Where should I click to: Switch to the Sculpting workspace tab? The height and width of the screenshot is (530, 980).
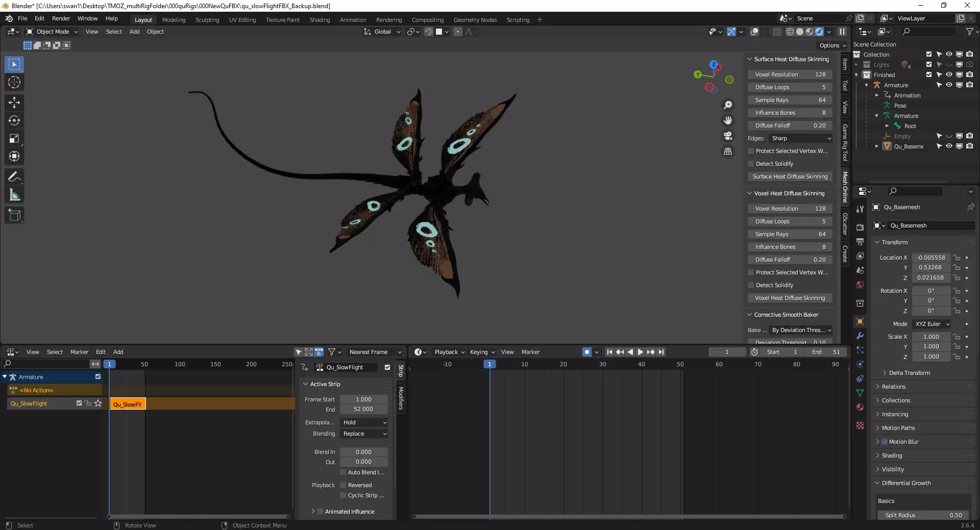pos(207,20)
